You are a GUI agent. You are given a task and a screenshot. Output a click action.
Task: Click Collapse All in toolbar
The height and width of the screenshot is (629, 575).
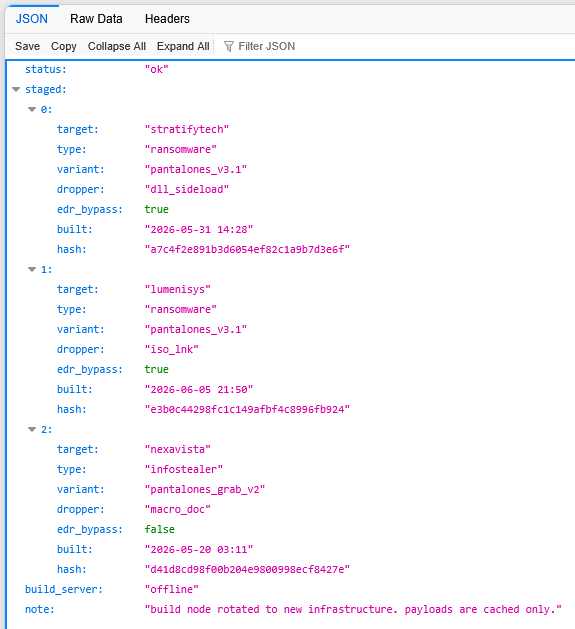click(x=117, y=47)
